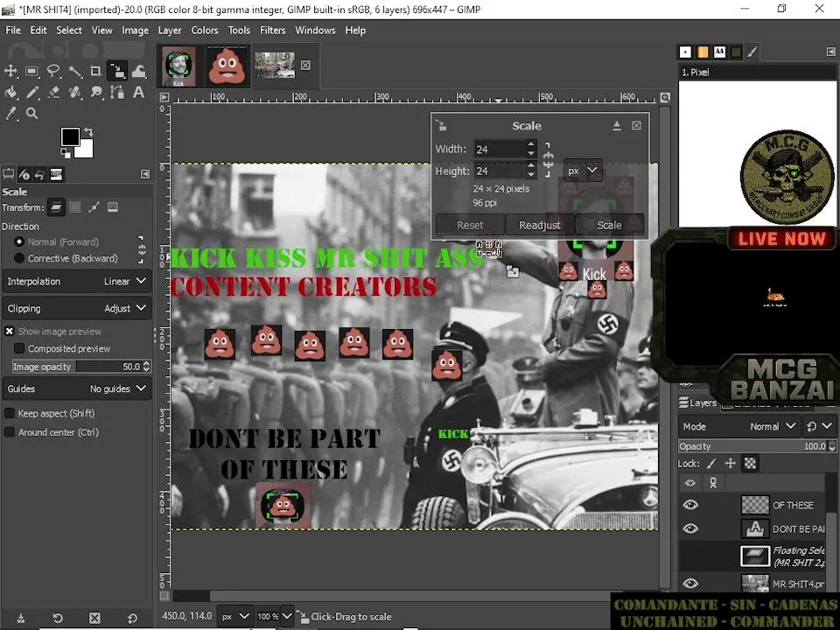This screenshot has height=630, width=840.
Task: Set transform target to Path
Action: point(94,207)
